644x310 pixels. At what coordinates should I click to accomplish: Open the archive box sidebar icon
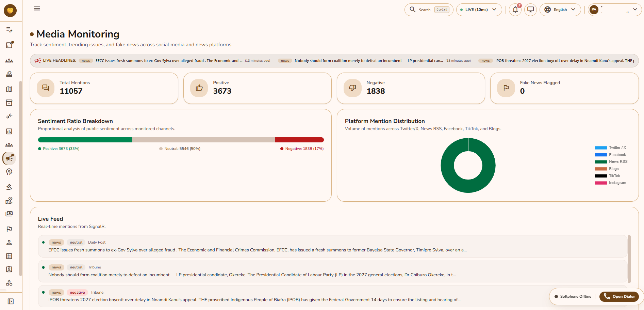(x=9, y=103)
